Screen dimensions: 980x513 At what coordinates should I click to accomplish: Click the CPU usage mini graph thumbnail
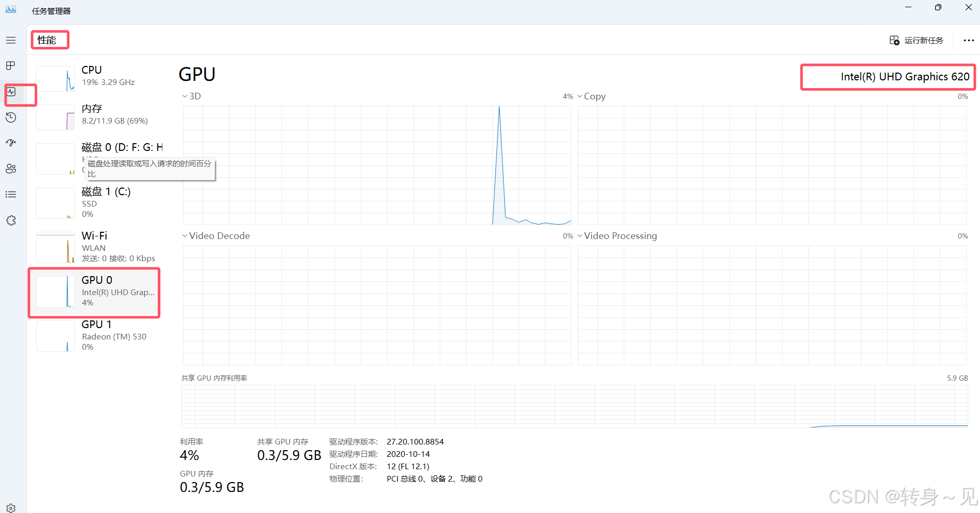55,79
